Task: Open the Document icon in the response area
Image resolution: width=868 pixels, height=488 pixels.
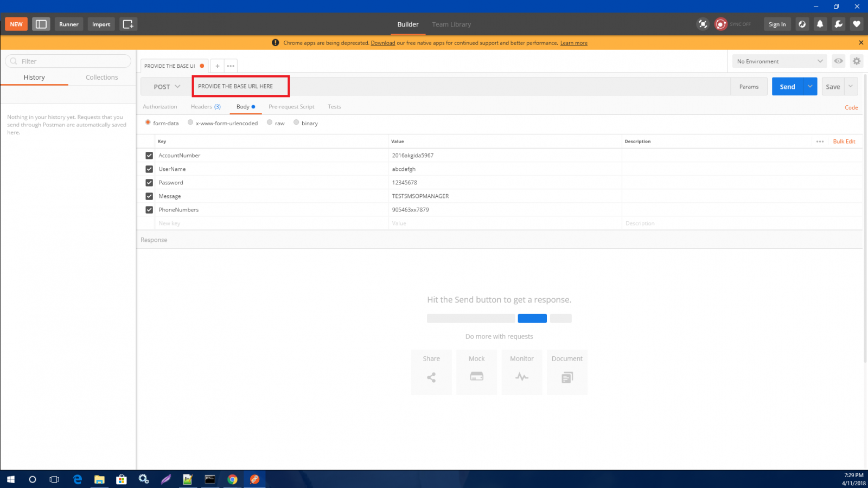Action: 566,376
